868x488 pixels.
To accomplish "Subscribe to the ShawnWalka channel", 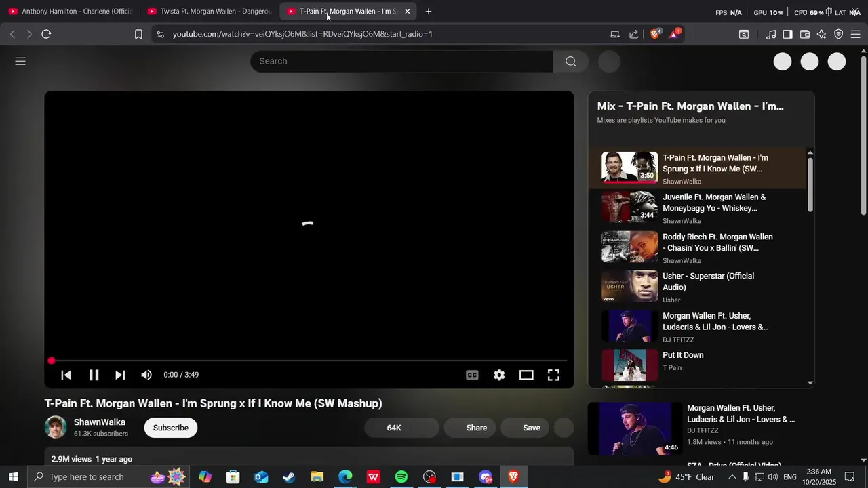I will (x=171, y=428).
